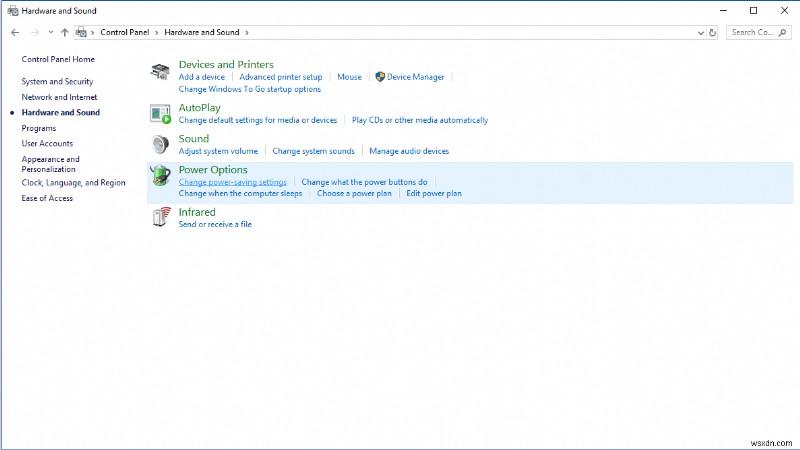Expand chevron after Control Panel breadcrumb
Viewport: 800px width, 450px height.
[157, 32]
